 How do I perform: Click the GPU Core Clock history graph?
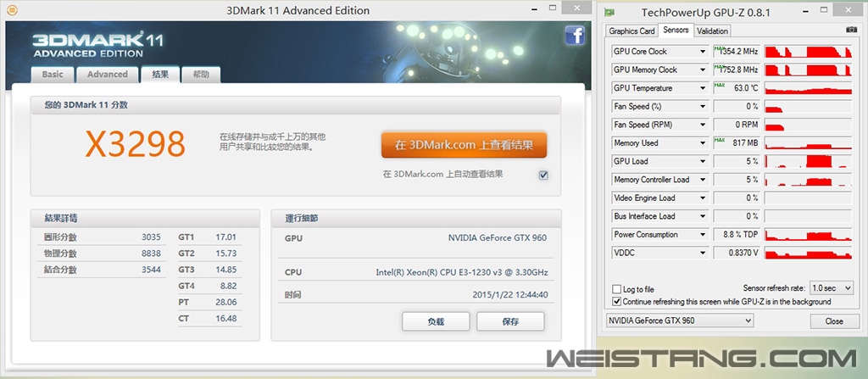coord(808,52)
